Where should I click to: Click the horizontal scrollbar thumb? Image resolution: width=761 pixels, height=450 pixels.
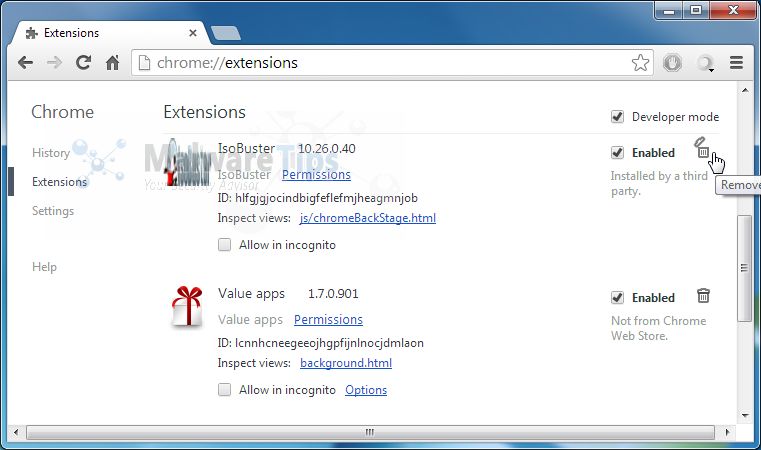370,432
